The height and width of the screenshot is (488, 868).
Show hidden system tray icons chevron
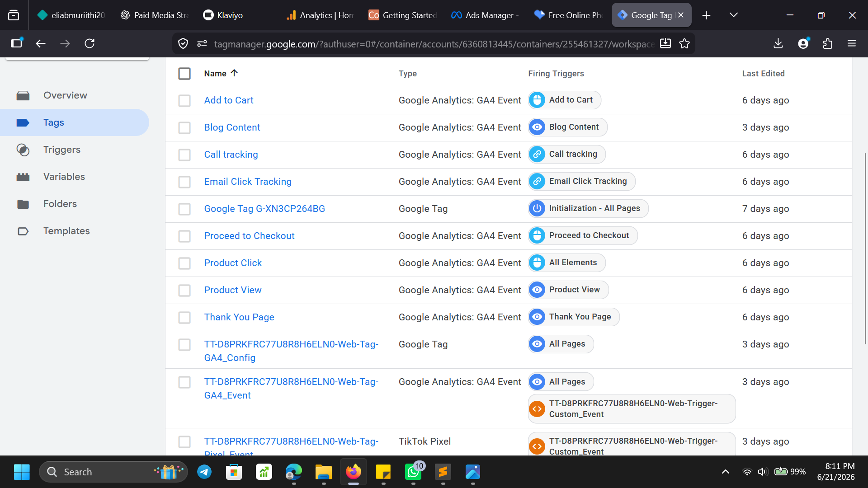726,472
